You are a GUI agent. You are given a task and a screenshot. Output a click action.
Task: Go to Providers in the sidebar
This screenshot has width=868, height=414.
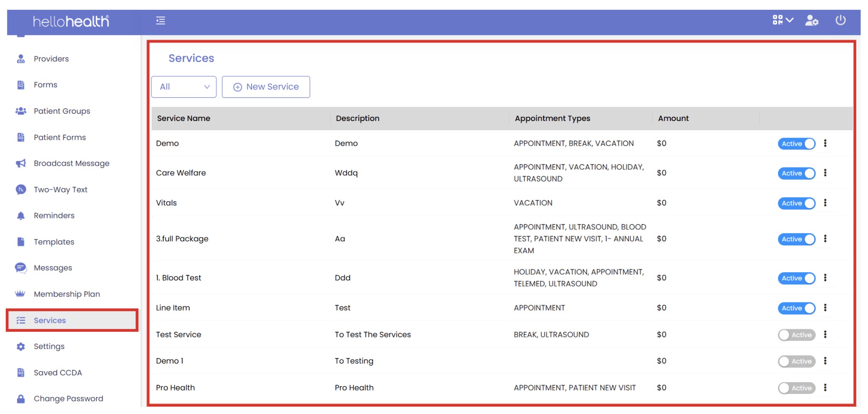tap(51, 59)
